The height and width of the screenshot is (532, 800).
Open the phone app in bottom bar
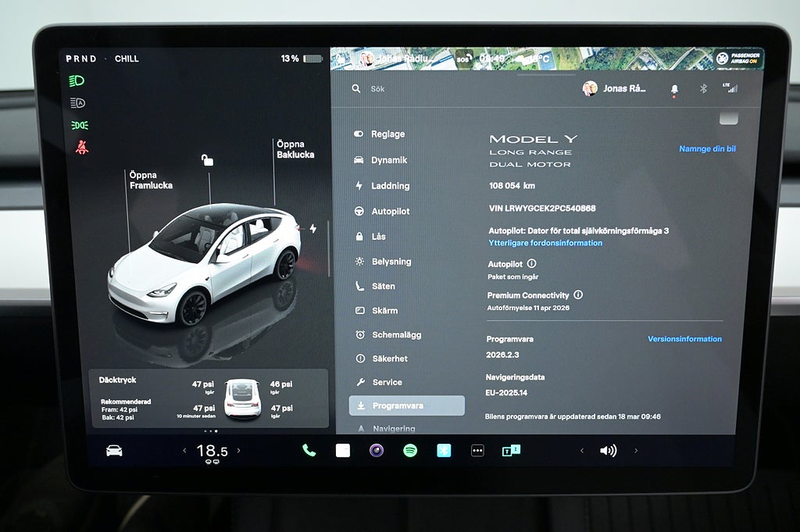coord(309,450)
